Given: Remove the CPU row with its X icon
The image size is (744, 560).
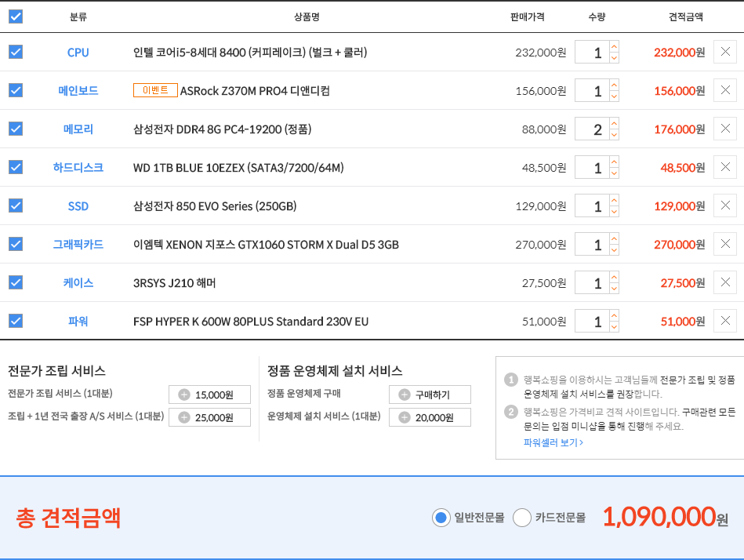Looking at the screenshot, I should click(x=725, y=52).
